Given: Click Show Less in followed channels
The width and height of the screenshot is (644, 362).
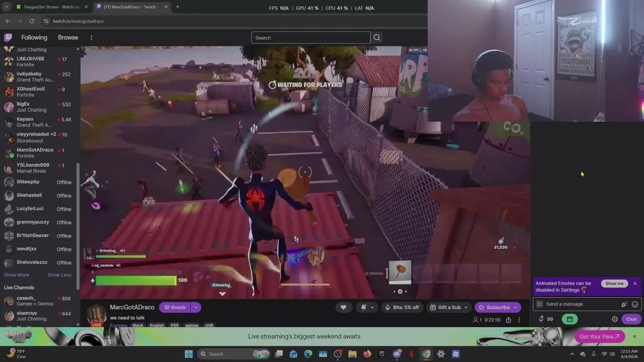Looking at the screenshot, I should [x=59, y=275].
